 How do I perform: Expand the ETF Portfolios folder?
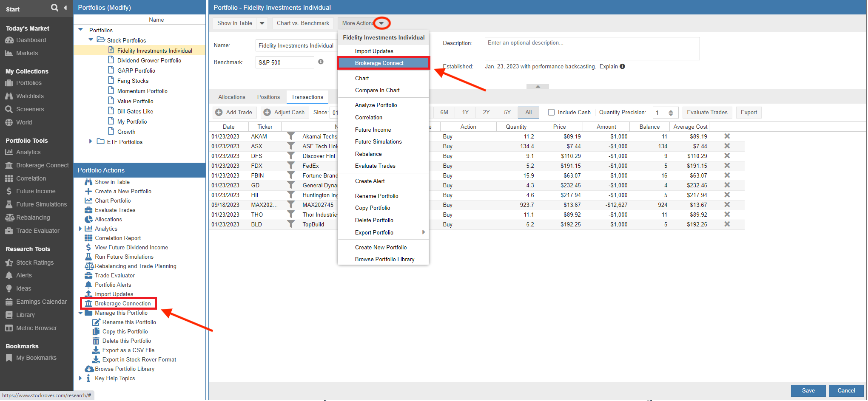[90, 141]
